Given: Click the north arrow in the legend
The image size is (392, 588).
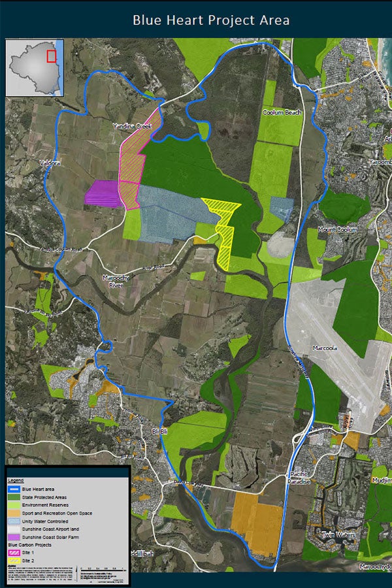Looking at the screenshot, I should (x=77, y=574).
